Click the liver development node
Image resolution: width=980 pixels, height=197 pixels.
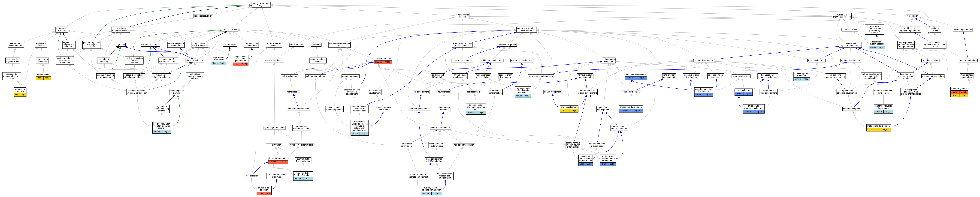point(743,92)
